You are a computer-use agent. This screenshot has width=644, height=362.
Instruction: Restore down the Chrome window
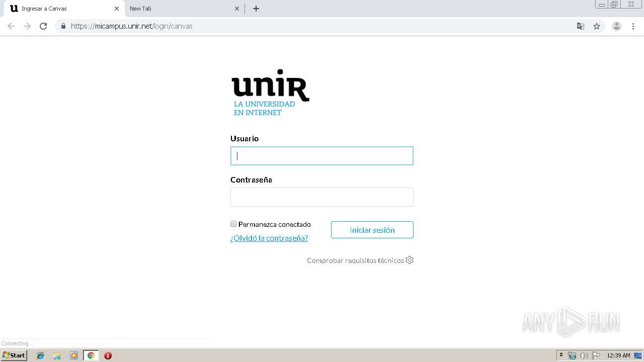[614, 5]
